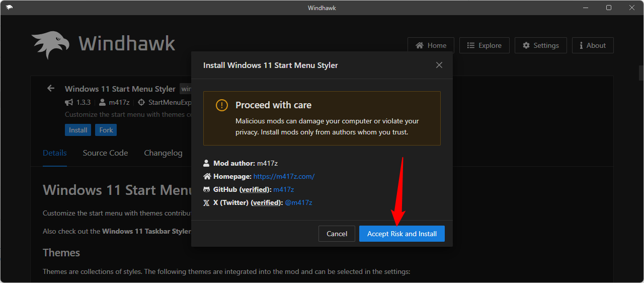Image resolution: width=644 pixels, height=283 pixels.
Task: Click the Windhawk eagle logo
Action: tap(50, 45)
